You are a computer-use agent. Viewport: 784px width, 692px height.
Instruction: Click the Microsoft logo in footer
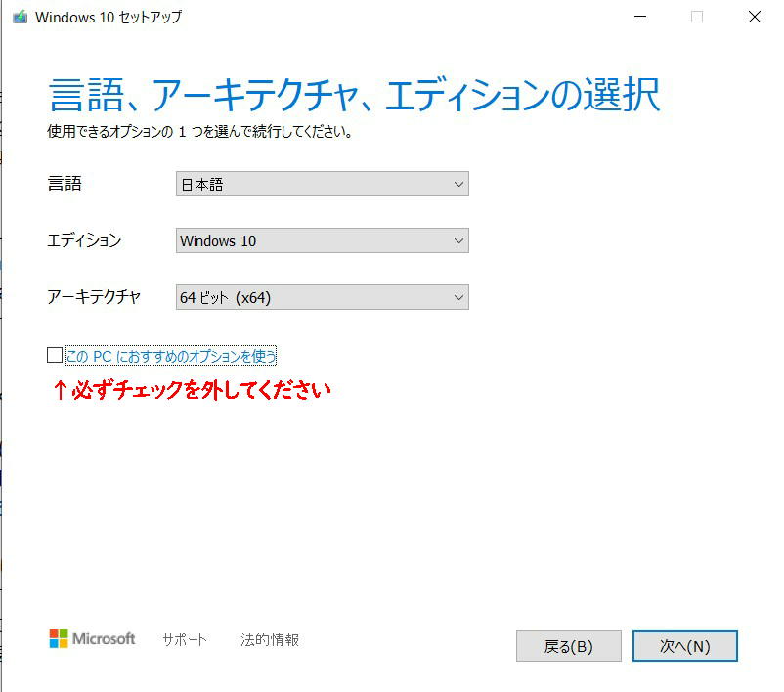point(93,638)
